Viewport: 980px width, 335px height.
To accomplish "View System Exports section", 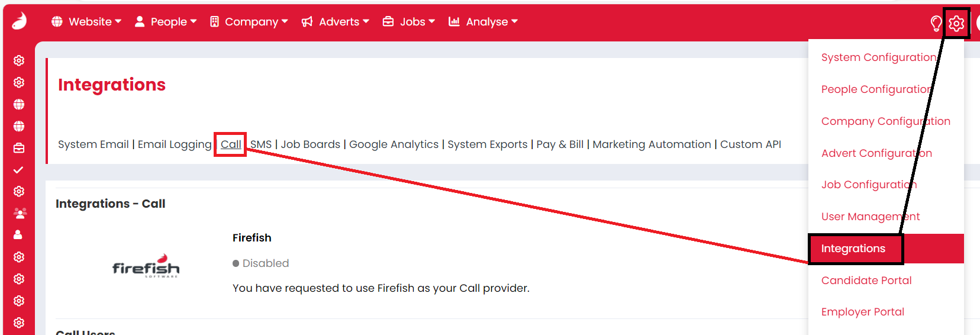I will [x=488, y=144].
